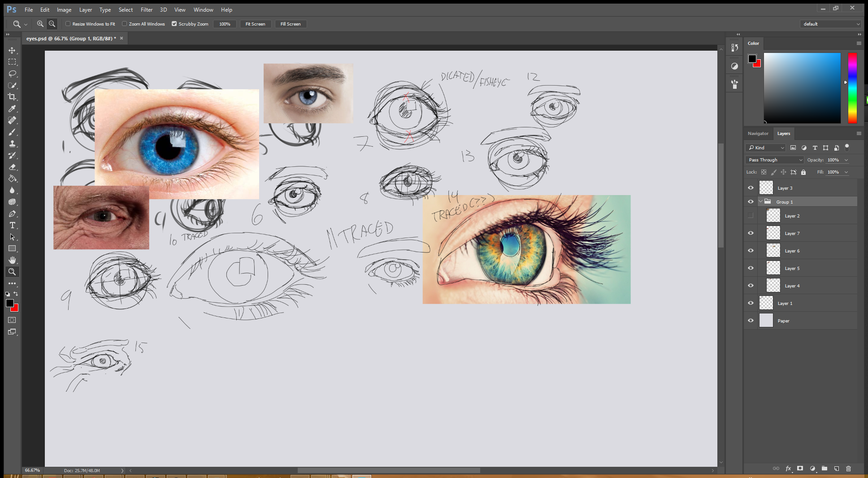
Task: Enable Zoom All Windows checkbox
Action: 125,24
